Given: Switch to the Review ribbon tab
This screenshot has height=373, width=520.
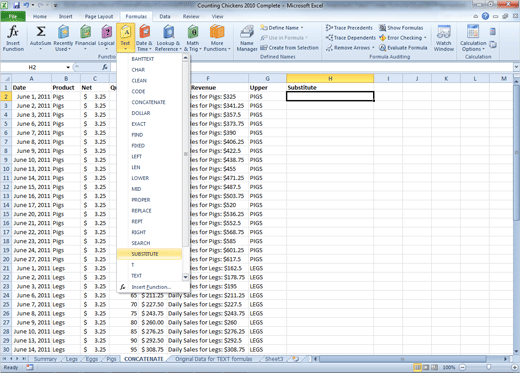Looking at the screenshot, I should [x=191, y=16].
